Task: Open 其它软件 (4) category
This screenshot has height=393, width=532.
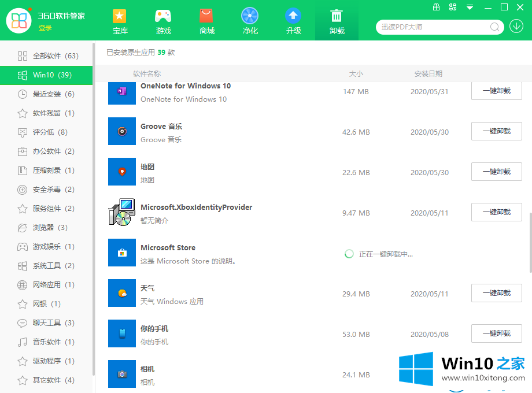Action: click(46, 380)
